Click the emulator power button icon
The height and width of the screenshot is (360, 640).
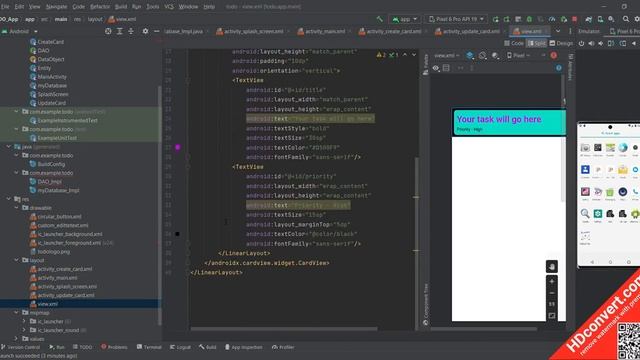click(581, 43)
